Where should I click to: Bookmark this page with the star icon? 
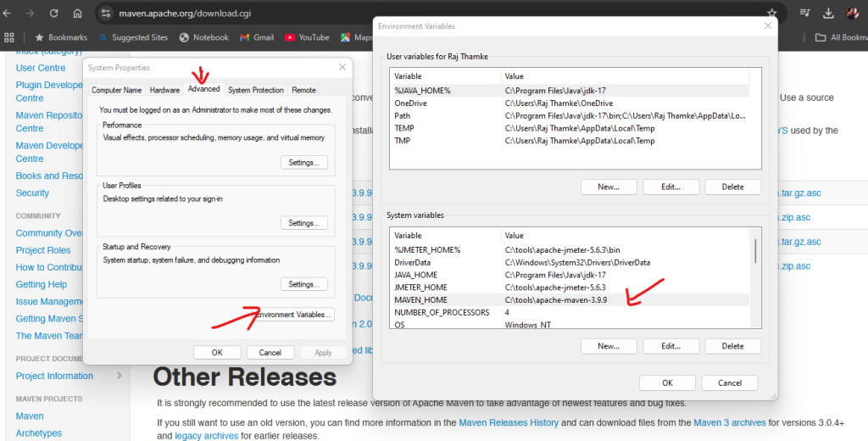click(771, 14)
